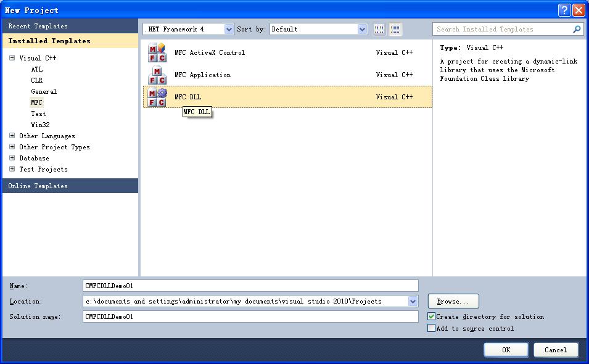Click the Test Projects tree label
Viewport: 589px width, 364px height.
43,169
